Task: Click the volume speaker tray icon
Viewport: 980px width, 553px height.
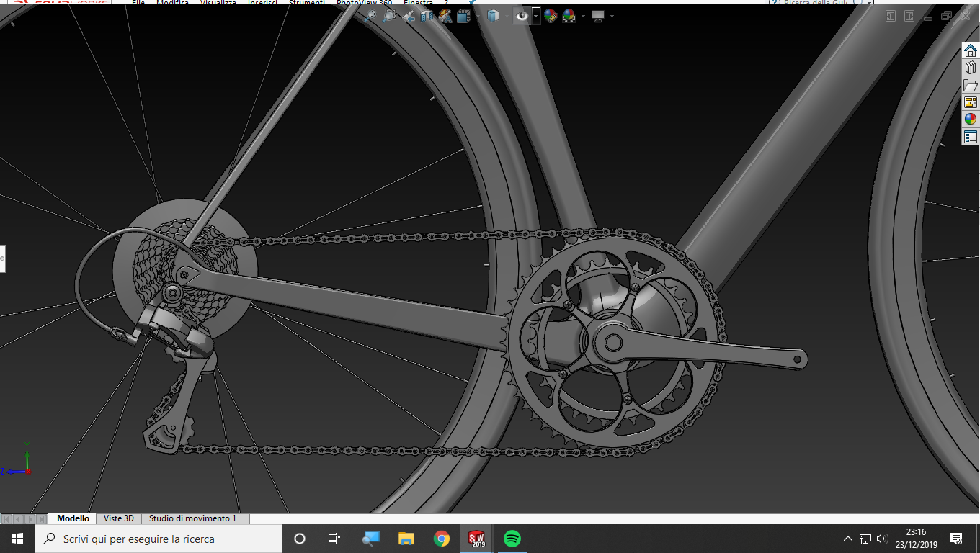Action: (883, 539)
